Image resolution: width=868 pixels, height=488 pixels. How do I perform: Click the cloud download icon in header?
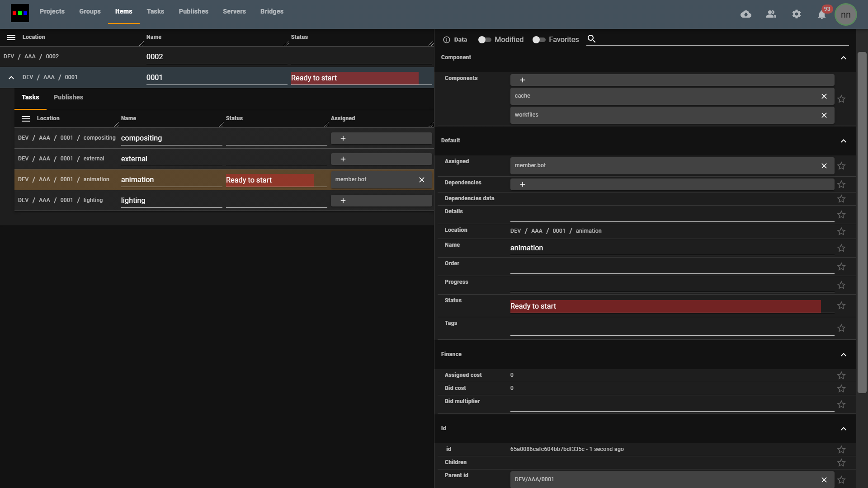[746, 14]
